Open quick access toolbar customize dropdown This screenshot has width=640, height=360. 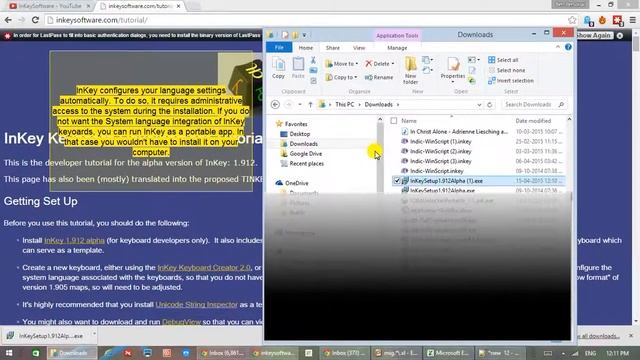(304, 35)
